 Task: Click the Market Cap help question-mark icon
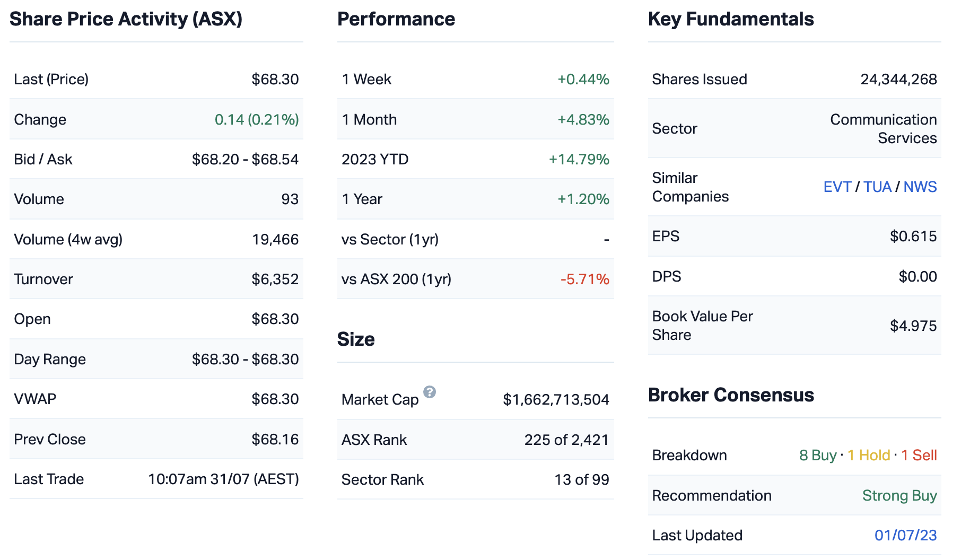pos(430,392)
